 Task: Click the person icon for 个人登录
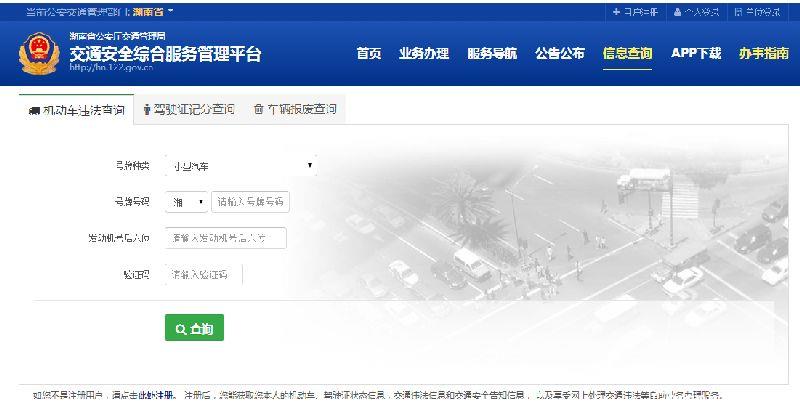(677, 12)
